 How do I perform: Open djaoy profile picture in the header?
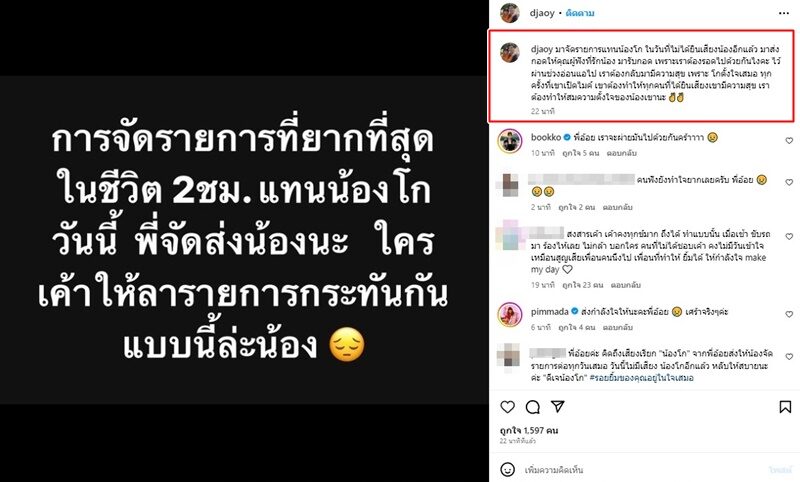510,13
